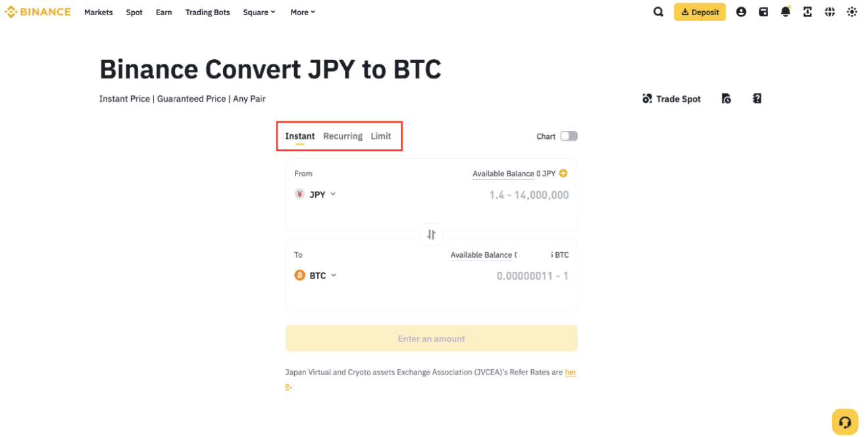Swap the From and To currencies
868x437 pixels.
tap(431, 234)
